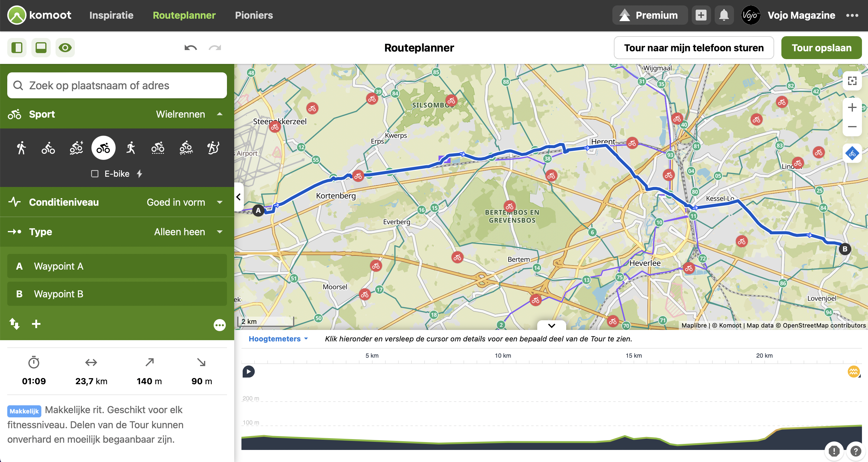Open the Pioniers menu

tap(254, 15)
